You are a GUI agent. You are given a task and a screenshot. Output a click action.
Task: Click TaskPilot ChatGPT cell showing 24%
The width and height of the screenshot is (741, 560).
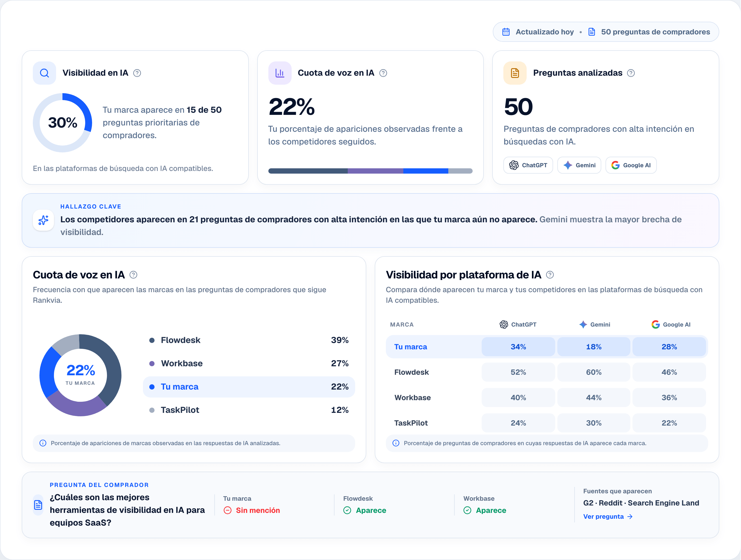point(518,423)
